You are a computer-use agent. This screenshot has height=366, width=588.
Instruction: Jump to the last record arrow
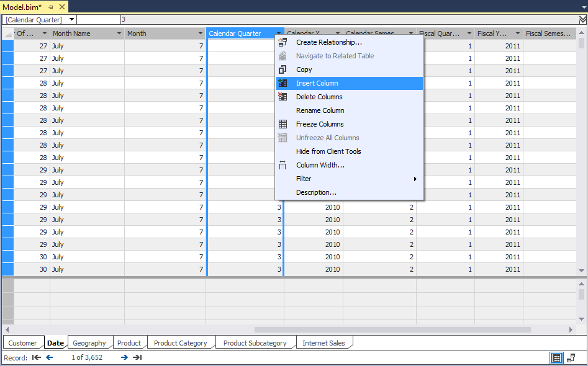click(x=137, y=357)
